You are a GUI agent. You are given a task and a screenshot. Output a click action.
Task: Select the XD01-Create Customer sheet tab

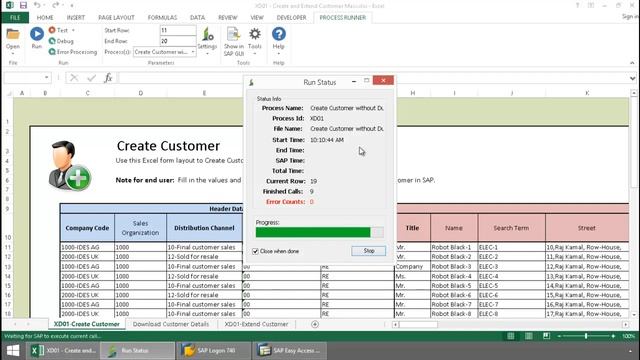click(87, 324)
